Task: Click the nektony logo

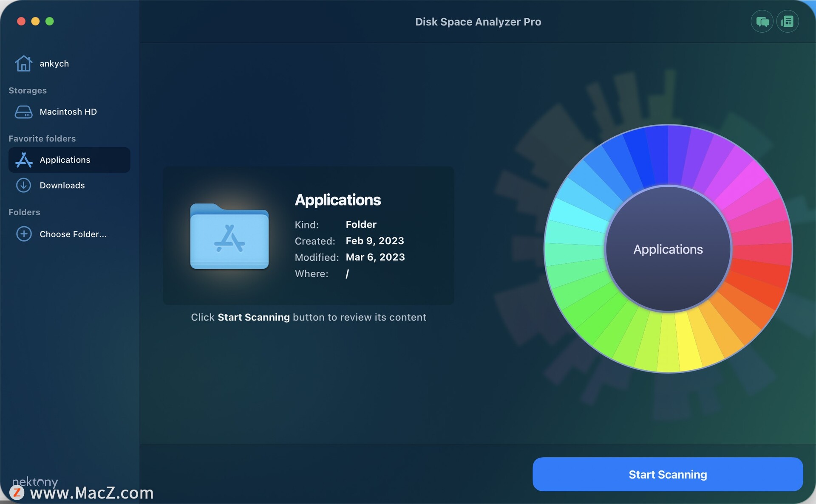Action: tap(35, 482)
